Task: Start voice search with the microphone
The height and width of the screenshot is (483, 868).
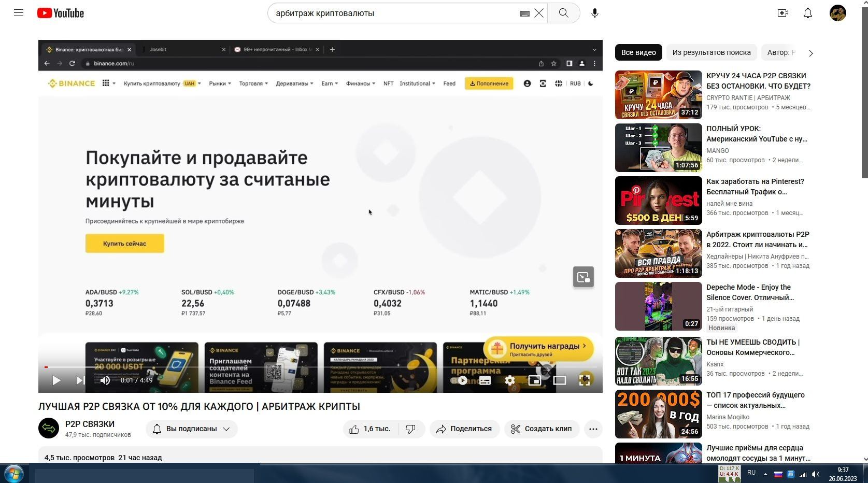Action: [595, 13]
